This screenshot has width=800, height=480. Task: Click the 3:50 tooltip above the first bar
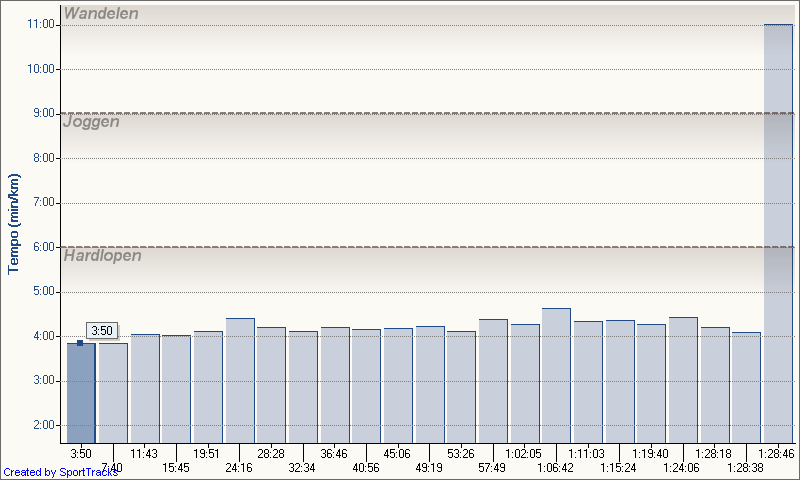point(102,331)
